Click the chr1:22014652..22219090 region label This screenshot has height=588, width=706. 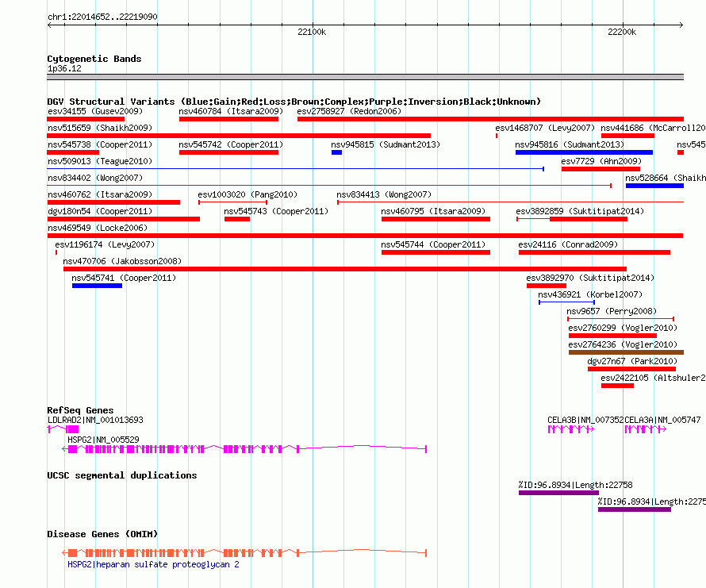(x=102, y=17)
